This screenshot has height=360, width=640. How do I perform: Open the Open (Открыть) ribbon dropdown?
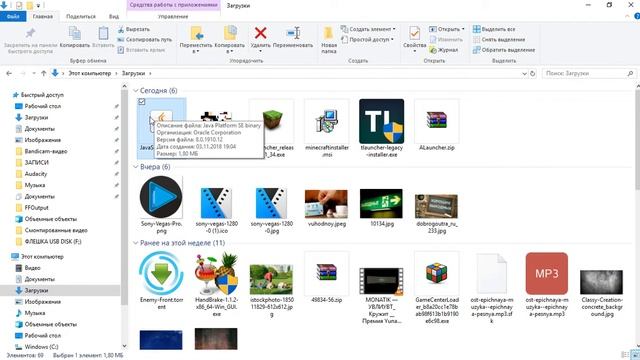click(x=447, y=29)
